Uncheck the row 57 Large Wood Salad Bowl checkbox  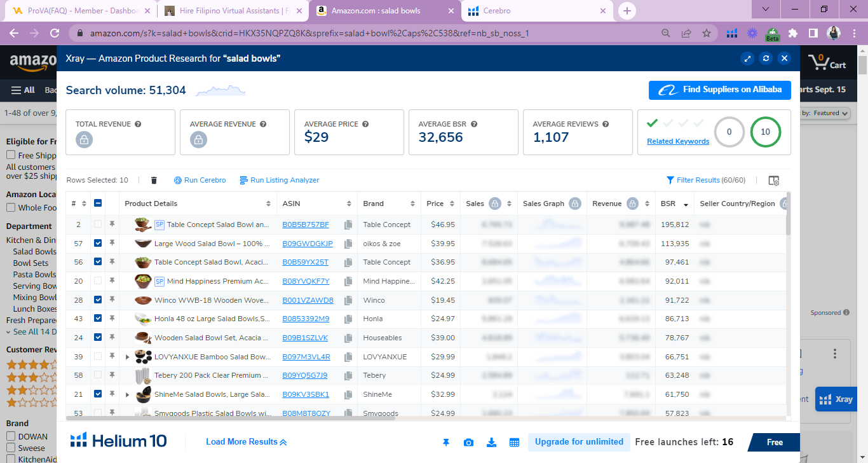click(98, 244)
